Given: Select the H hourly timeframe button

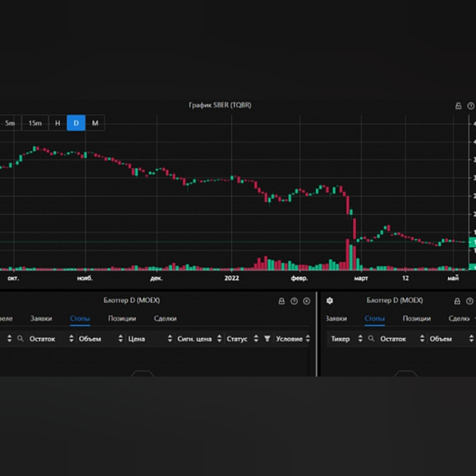Looking at the screenshot, I should click(x=58, y=123).
